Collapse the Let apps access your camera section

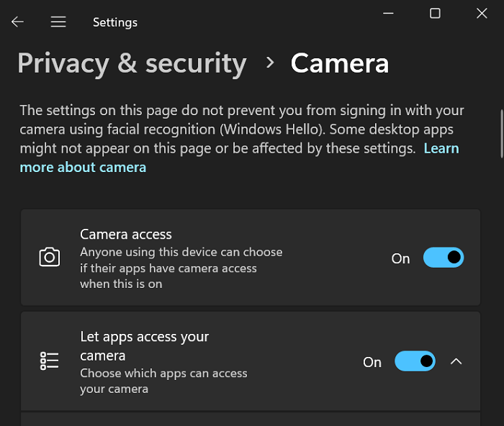[456, 361]
